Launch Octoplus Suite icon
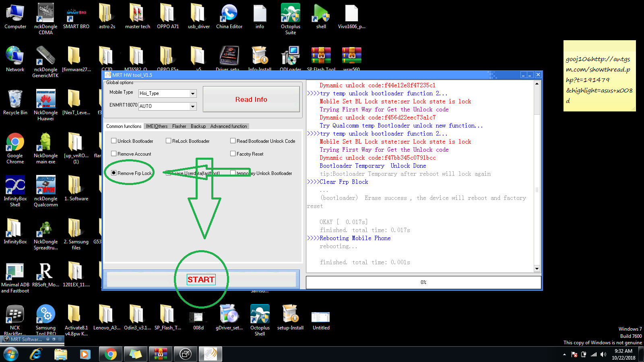Screen dimensions: 644x362 tap(290, 19)
